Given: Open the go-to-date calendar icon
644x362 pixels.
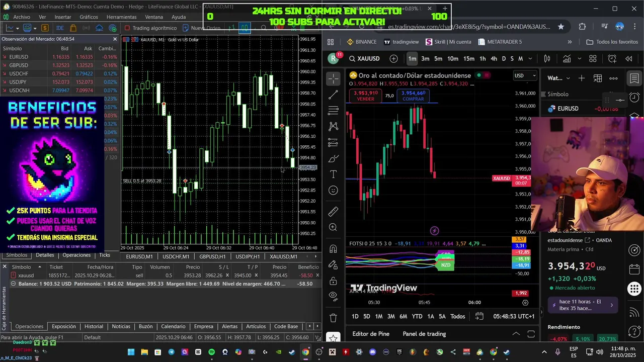Looking at the screenshot, I should point(479,316).
